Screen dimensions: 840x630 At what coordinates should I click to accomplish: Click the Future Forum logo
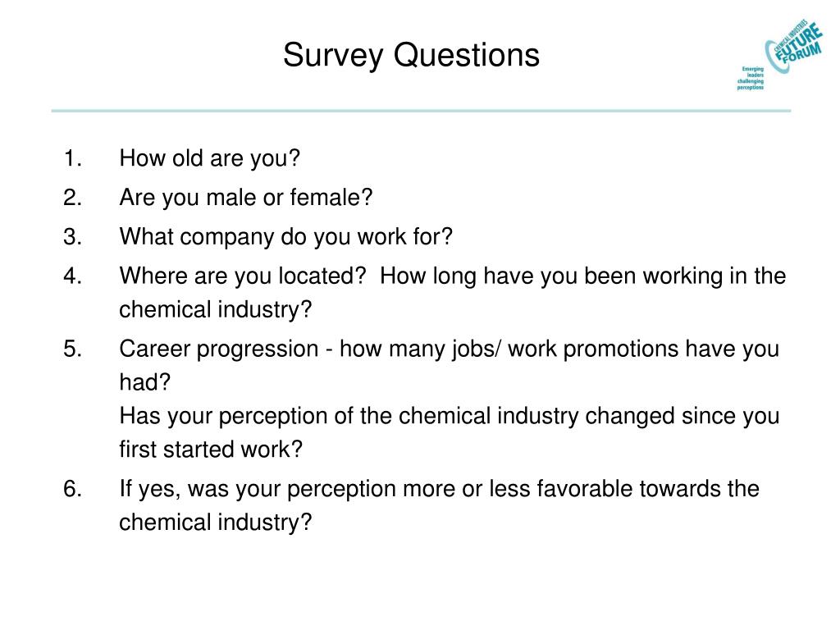coord(794,47)
